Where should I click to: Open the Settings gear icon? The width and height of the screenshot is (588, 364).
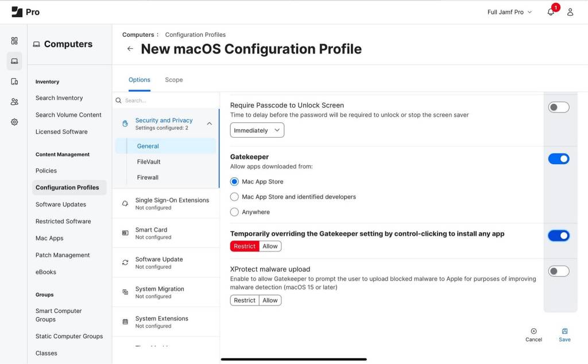[x=14, y=122]
